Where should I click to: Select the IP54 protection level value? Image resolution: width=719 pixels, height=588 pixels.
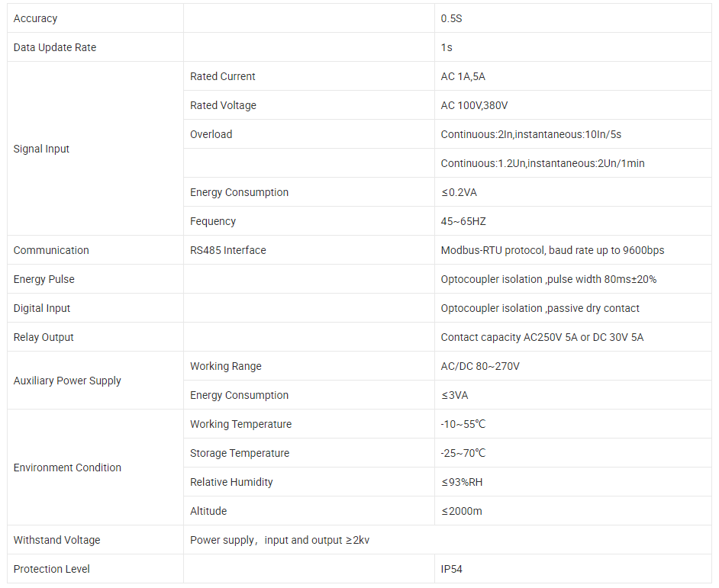[x=451, y=569]
